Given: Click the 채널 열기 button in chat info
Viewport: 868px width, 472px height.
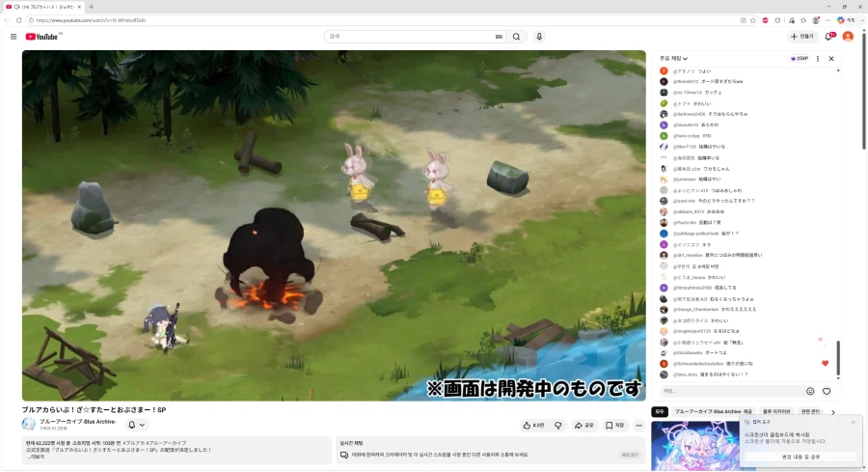Looking at the screenshot, I should click(x=630, y=455).
